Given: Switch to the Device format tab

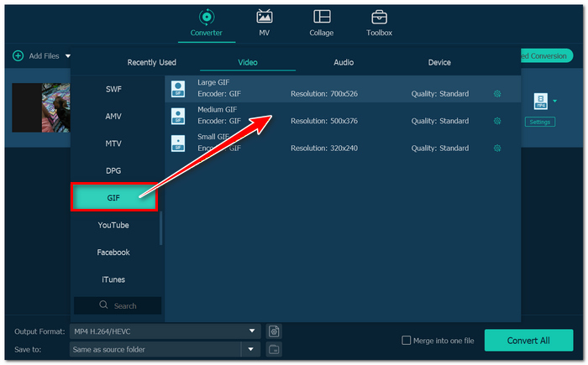Looking at the screenshot, I should (x=439, y=62).
